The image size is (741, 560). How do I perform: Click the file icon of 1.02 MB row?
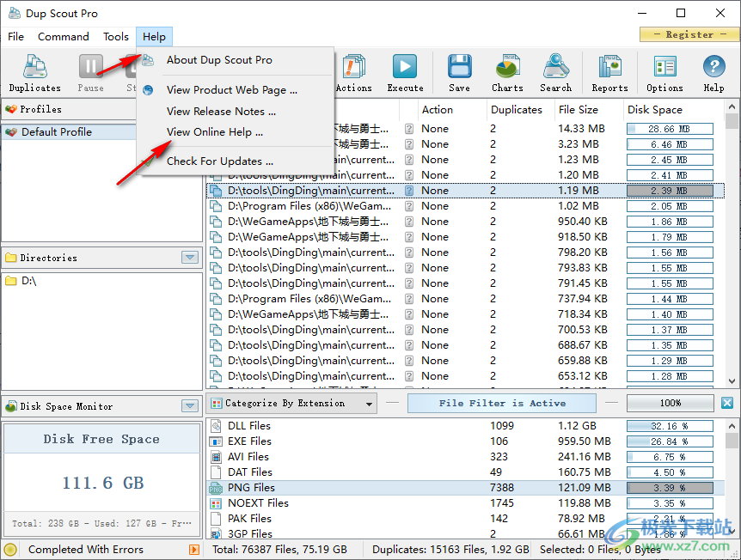click(x=216, y=206)
